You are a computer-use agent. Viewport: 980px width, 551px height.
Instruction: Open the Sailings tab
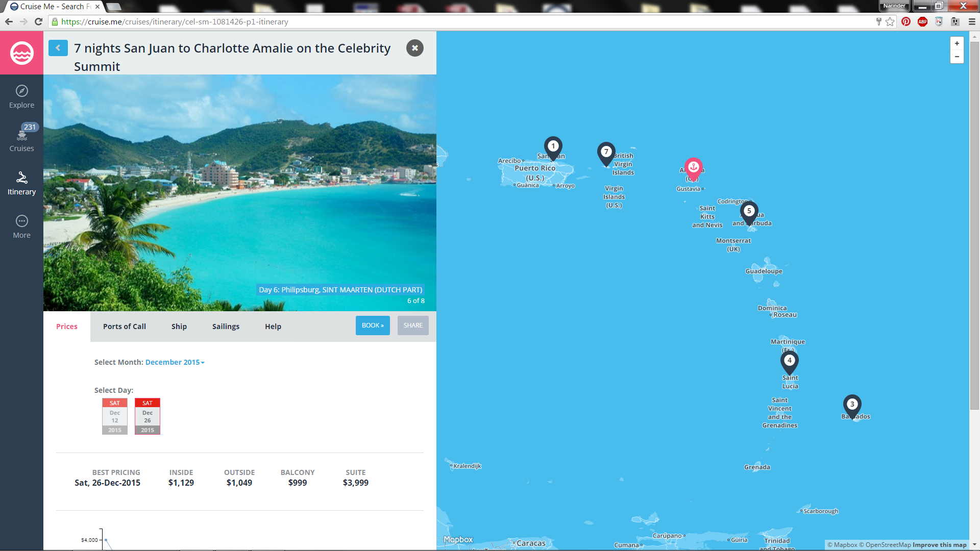pyautogui.click(x=226, y=327)
